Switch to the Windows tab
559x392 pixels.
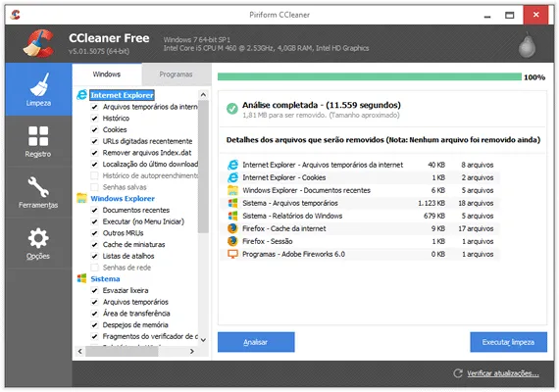click(x=107, y=74)
